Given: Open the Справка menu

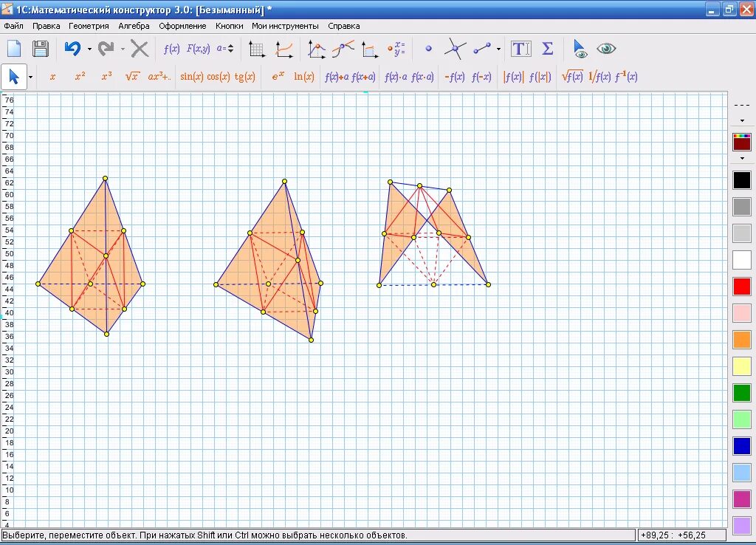Looking at the screenshot, I should pos(344,26).
